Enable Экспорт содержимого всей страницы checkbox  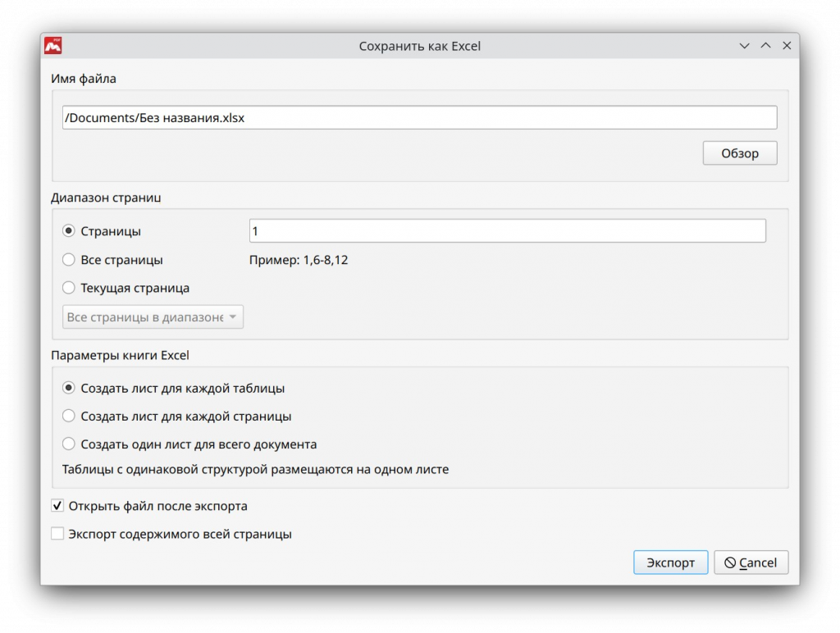coord(57,534)
